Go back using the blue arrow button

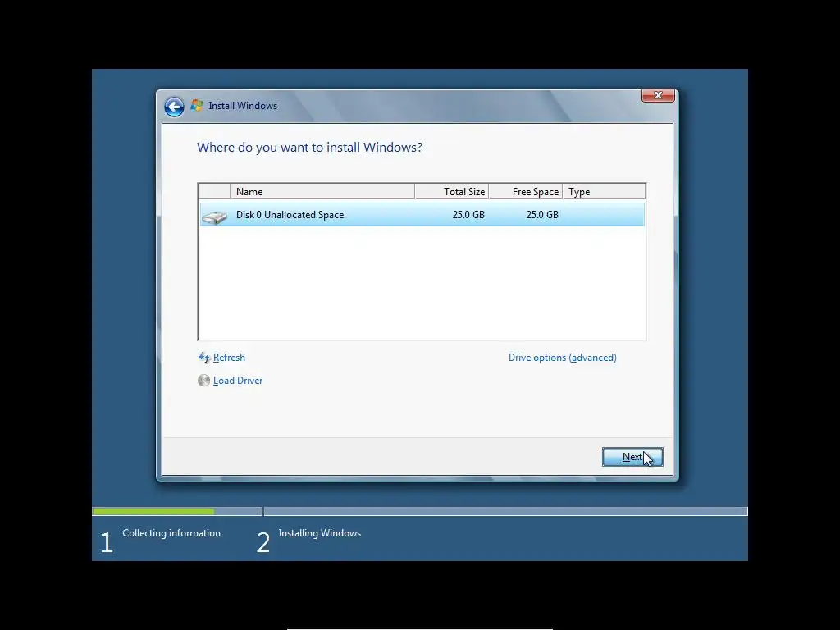tap(174, 107)
